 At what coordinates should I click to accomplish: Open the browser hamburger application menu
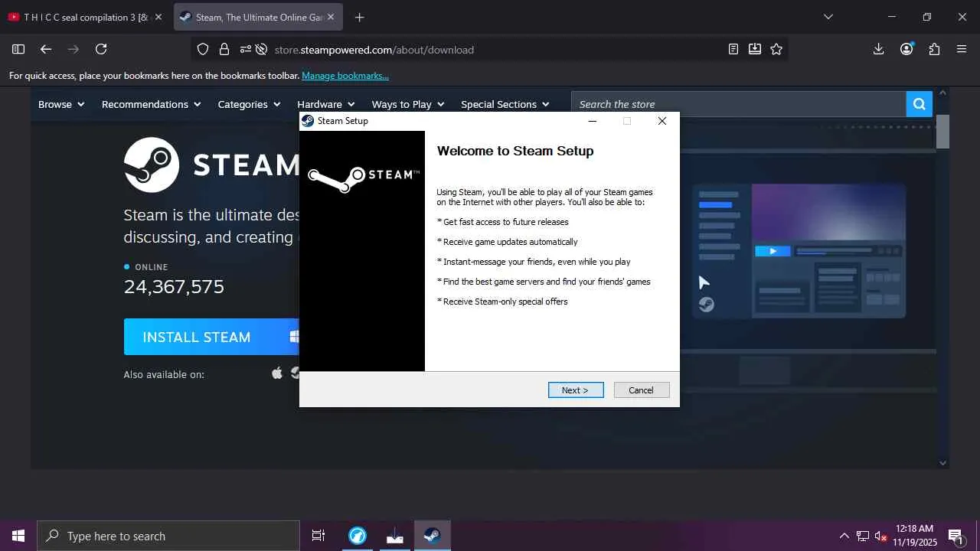pyautogui.click(x=962, y=49)
